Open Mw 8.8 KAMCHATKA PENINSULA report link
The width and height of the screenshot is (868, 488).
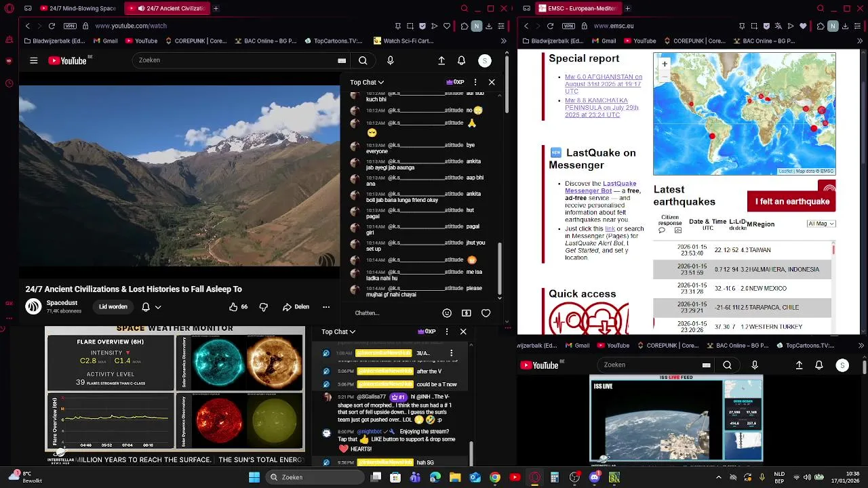pyautogui.click(x=601, y=108)
